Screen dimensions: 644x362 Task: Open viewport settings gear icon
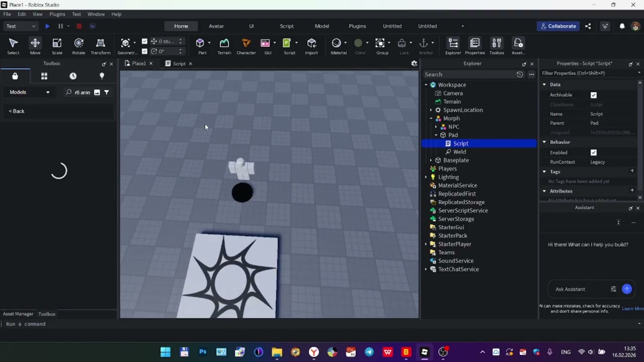(x=414, y=63)
